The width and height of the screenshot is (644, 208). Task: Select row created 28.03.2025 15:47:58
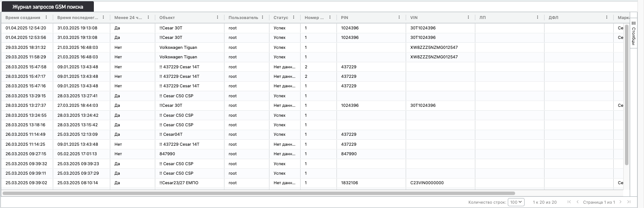point(312,67)
